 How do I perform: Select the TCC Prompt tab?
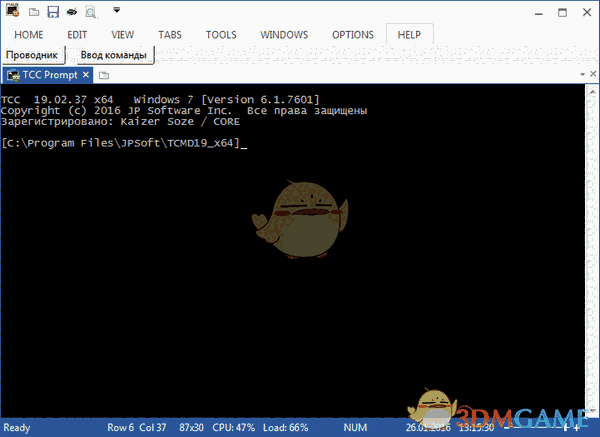pyautogui.click(x=48, y=75)
